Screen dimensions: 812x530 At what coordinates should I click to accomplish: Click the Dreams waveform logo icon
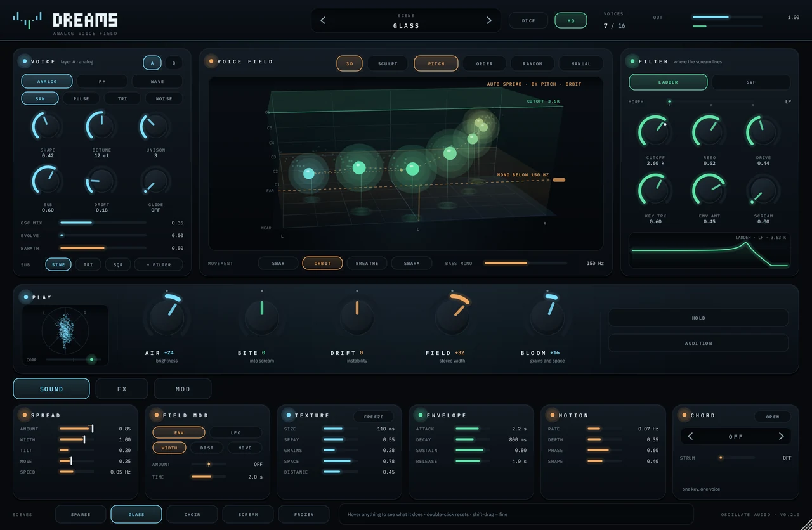(28, 20)
